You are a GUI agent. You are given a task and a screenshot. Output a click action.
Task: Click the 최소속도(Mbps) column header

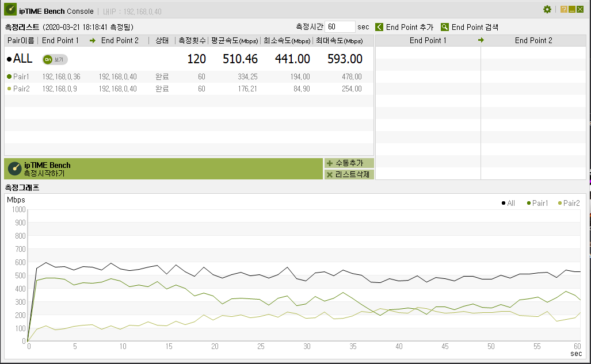(x=287, y=40)
